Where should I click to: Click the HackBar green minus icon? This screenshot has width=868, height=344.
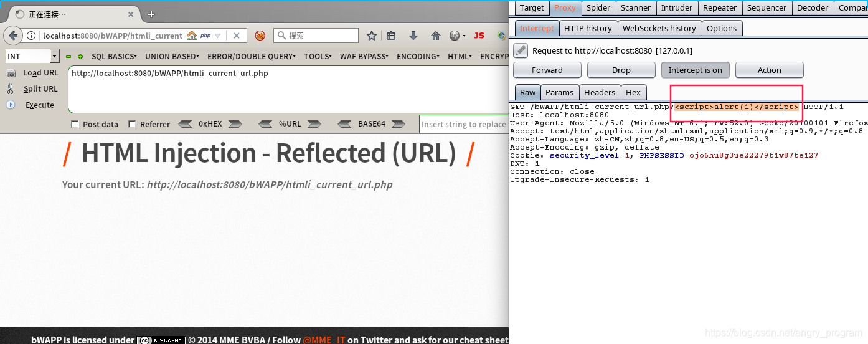coord(68,57)
